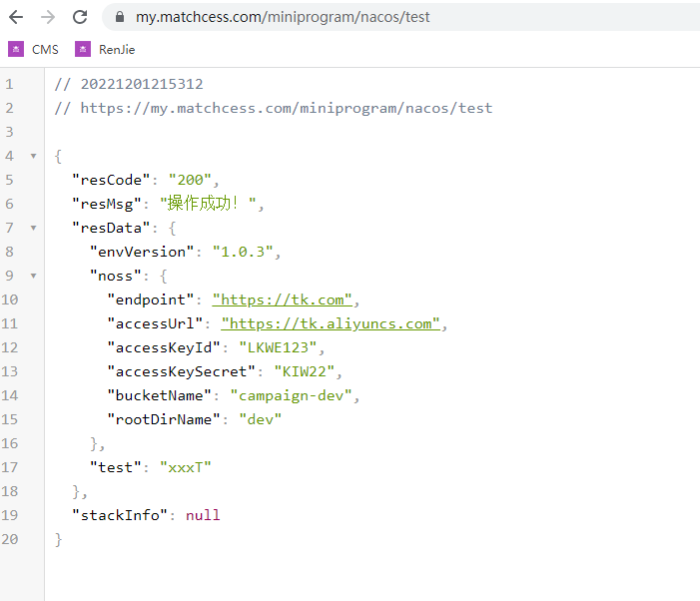Image resolution: width=700 pixels, height=601 pixels.
Task: Open the https://tk.com endpoint link
Action: (x=282, y=300)
